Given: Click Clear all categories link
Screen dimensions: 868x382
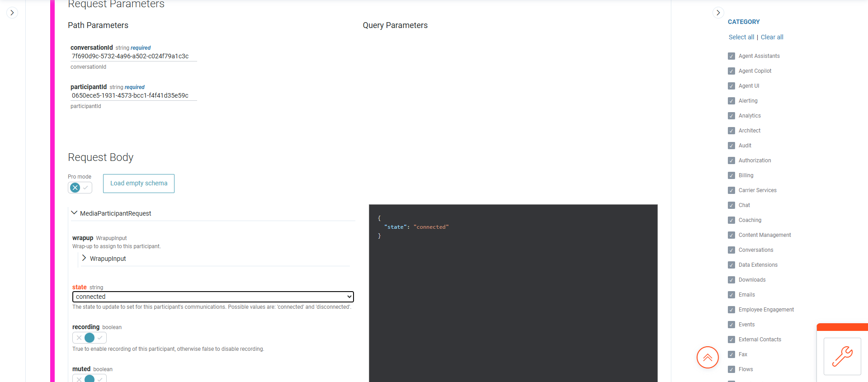Looking at the screenshot, I should [x=772, y=37].
